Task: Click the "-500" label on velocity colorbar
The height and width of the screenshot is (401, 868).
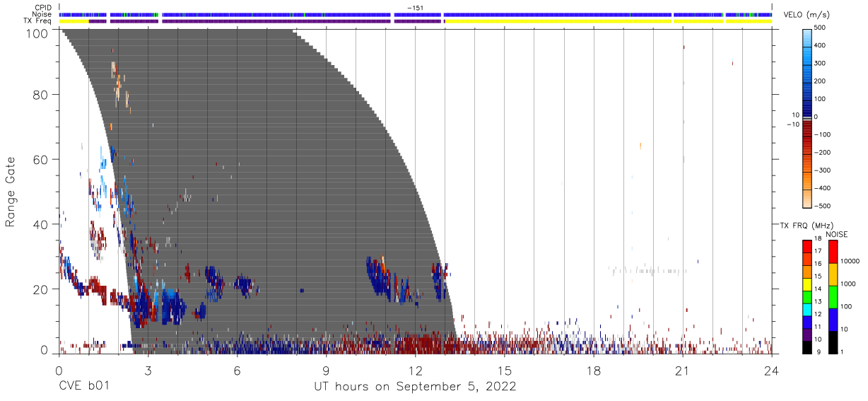Action: [x=821, y=206]
